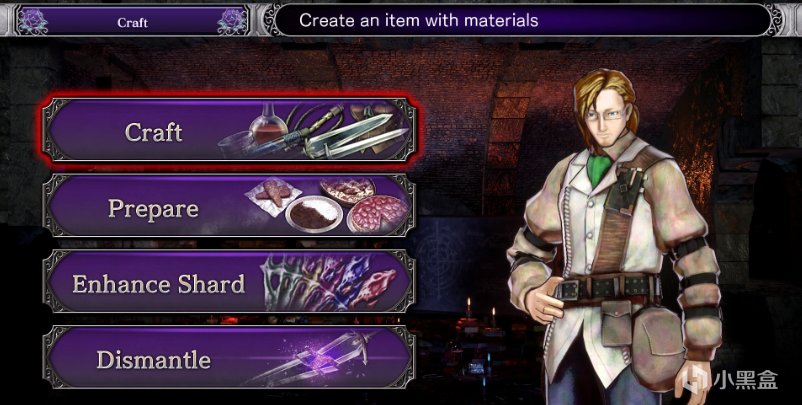Open the Prepare menu option
802x405 pixels.
click(x=230, y=207)
